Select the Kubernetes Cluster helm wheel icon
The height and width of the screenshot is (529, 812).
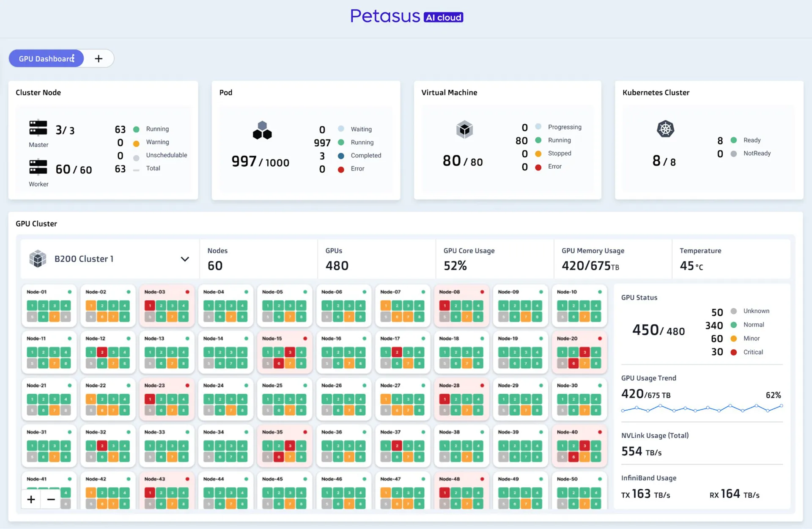click(x=665, y=129)
